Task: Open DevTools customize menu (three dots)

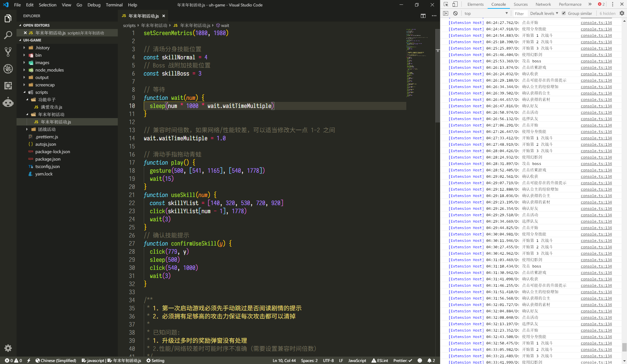Action: coord(612,4)
